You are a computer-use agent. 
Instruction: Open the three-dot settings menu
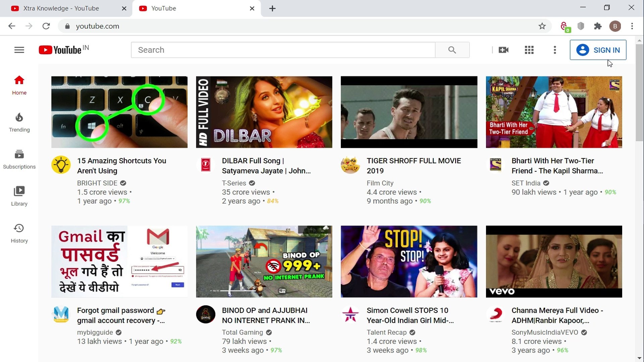(554, 50)
